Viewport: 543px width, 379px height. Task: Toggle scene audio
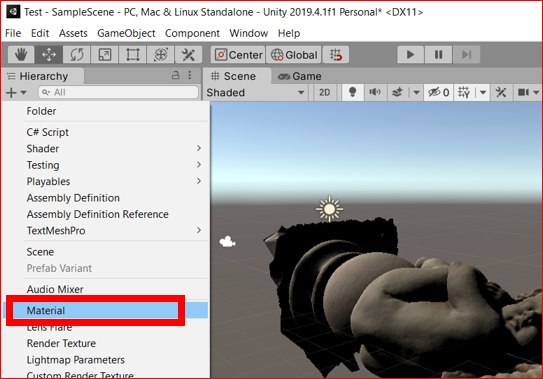(375, 92)
